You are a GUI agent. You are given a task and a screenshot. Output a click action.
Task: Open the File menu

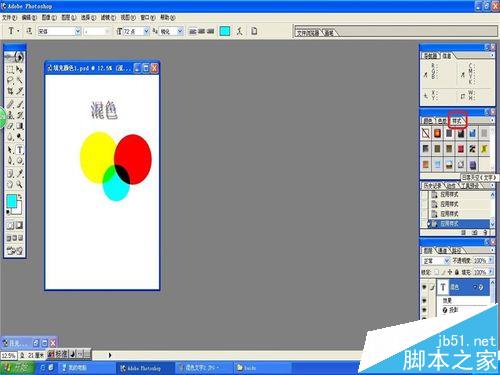(9, 17)
